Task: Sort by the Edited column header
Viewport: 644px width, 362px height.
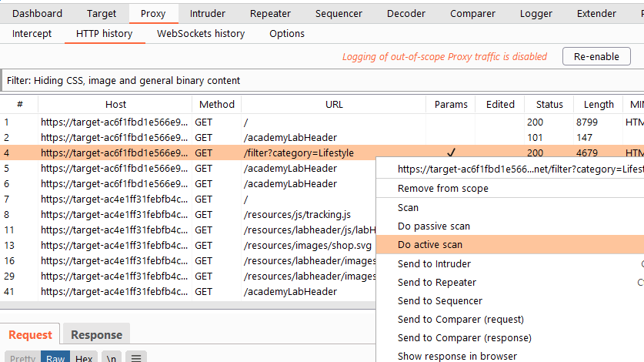Action: (x=500, y=105)
